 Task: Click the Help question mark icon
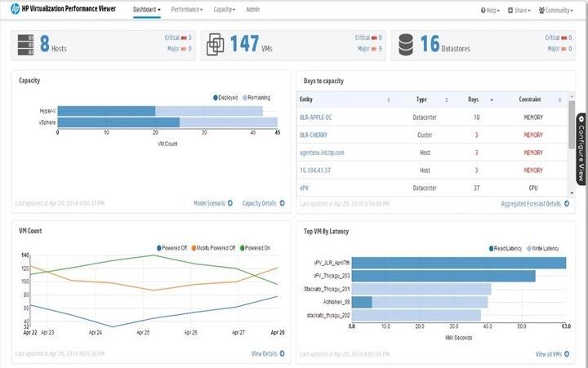[483, 11]
